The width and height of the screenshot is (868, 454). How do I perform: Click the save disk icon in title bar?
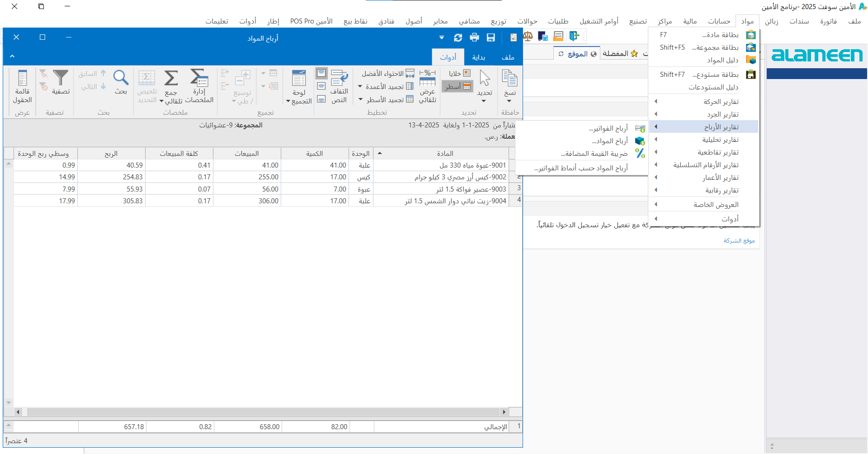(491, 37)
